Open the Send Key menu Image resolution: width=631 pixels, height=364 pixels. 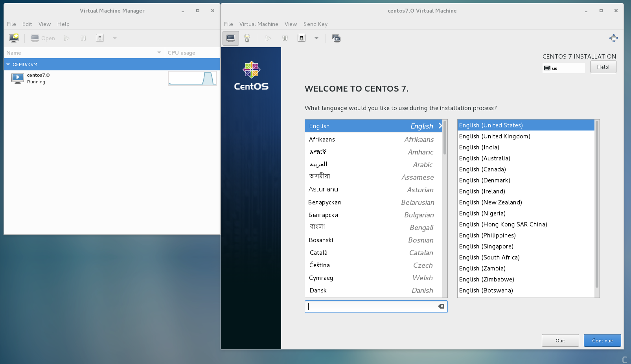315,24
